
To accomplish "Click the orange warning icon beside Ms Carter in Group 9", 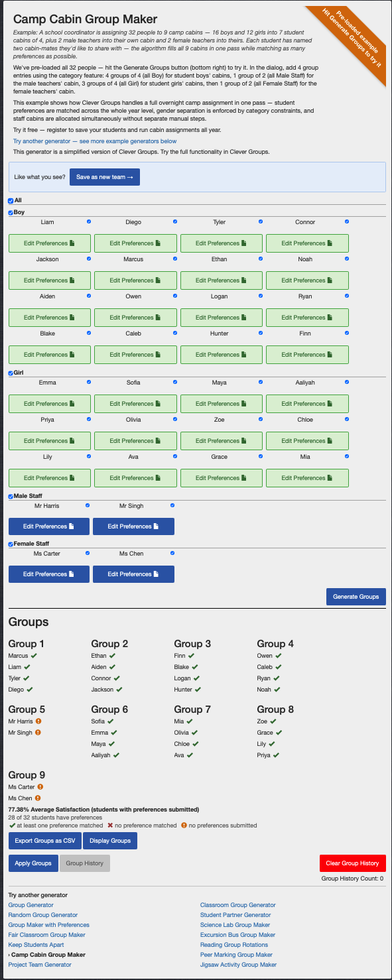I will coord(40,787).
